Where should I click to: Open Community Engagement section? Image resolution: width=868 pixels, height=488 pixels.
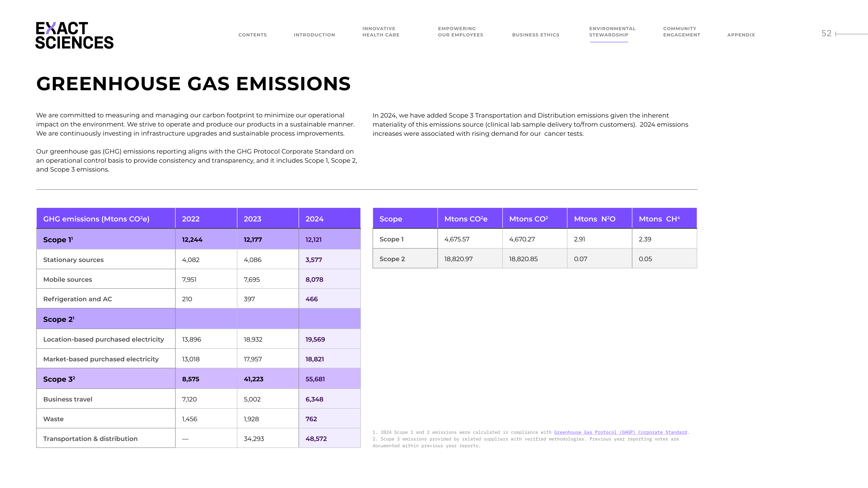[x=681, y=32]
